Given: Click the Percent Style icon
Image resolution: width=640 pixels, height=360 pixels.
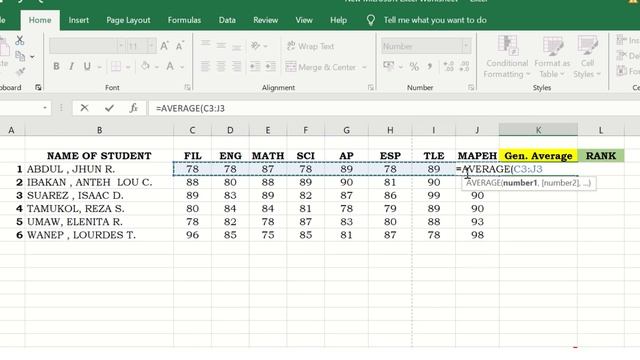Looking at the screenshot, I should (x=414, y=67).
